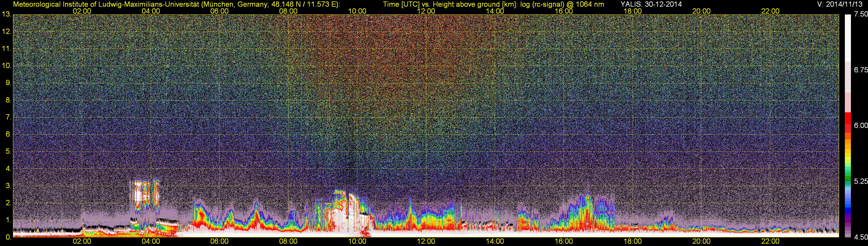Click the white top section of the color scale
The image size is (868, 246).
848,38
